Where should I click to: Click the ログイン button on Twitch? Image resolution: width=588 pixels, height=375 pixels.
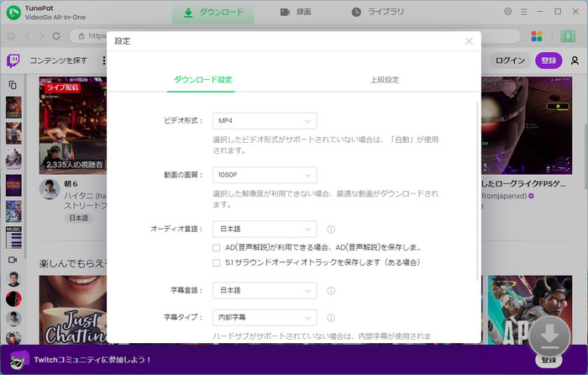tap(510, 61)
